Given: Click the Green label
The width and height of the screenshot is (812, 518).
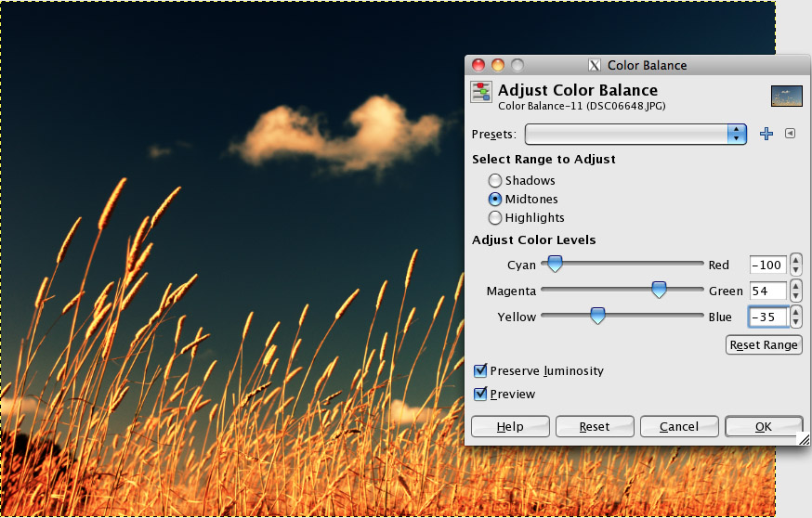Looking at the screenshot, I should click(726, 291).
